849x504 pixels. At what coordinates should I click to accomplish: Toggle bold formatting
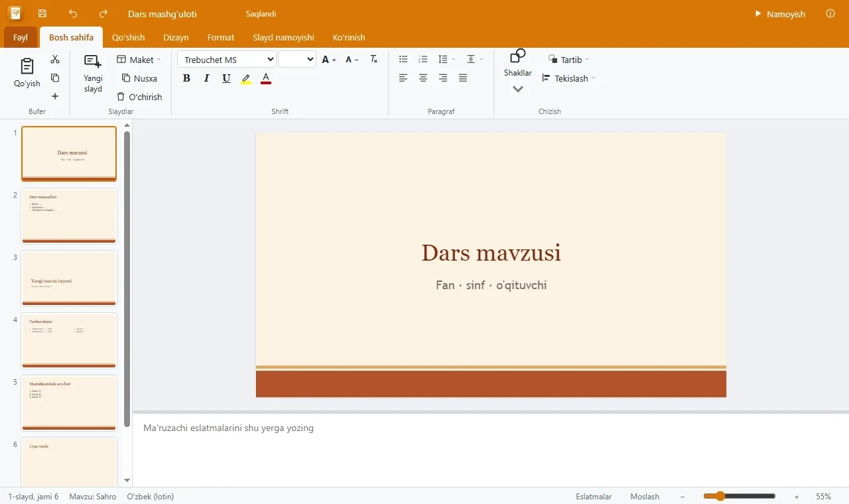tap(186, 78)
